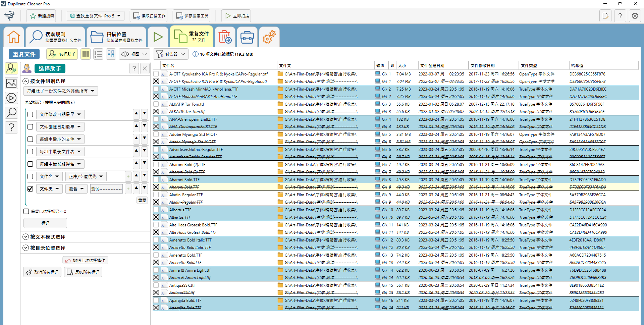
Task: Select the AntiquaSSK.ttf unmarked file row
Action: (396, 285)
